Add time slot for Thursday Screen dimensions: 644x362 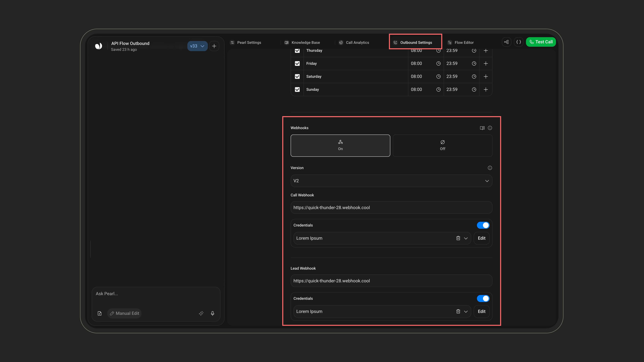click(486, 50)
